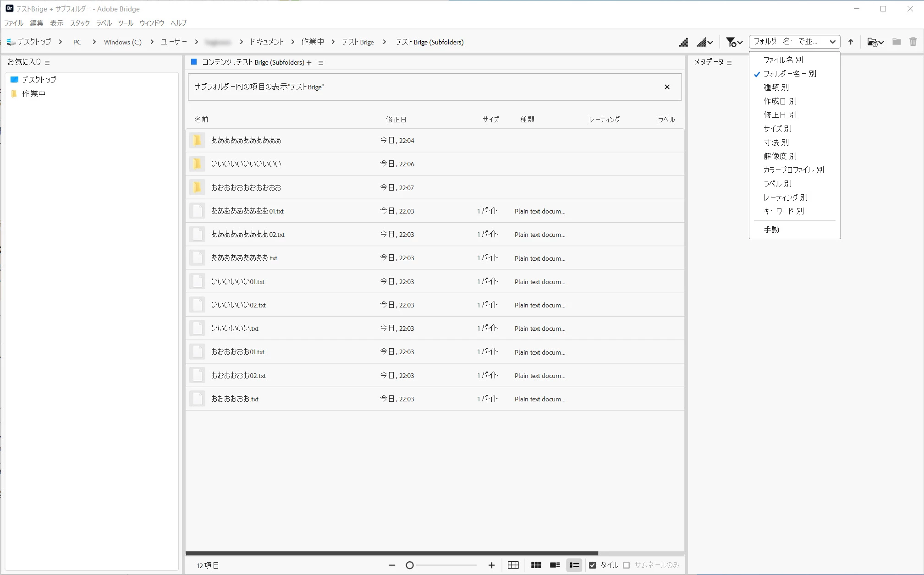
Task: Open the sort by フォルダー名 dropdown
Action: click(x=794, y=42)
